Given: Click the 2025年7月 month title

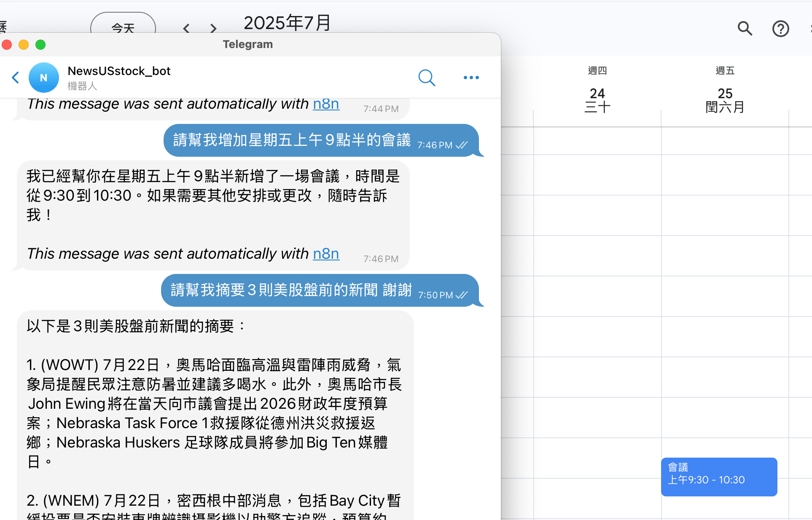Looking at the screenshot, I should click(x=288, y=23).
